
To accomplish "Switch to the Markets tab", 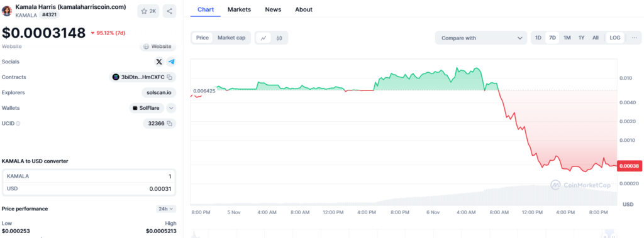I will click(240, 9).
